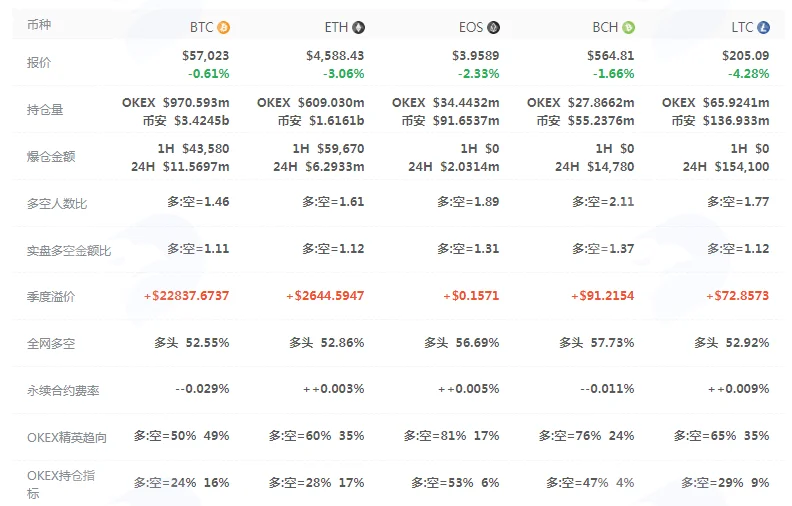792x506 pixels.
Task: Select the BTC column header label
Action: (202, 27)
